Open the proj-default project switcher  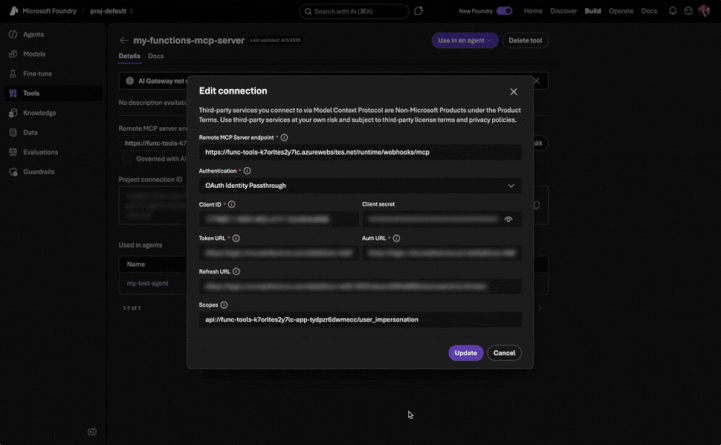point(111,11)
